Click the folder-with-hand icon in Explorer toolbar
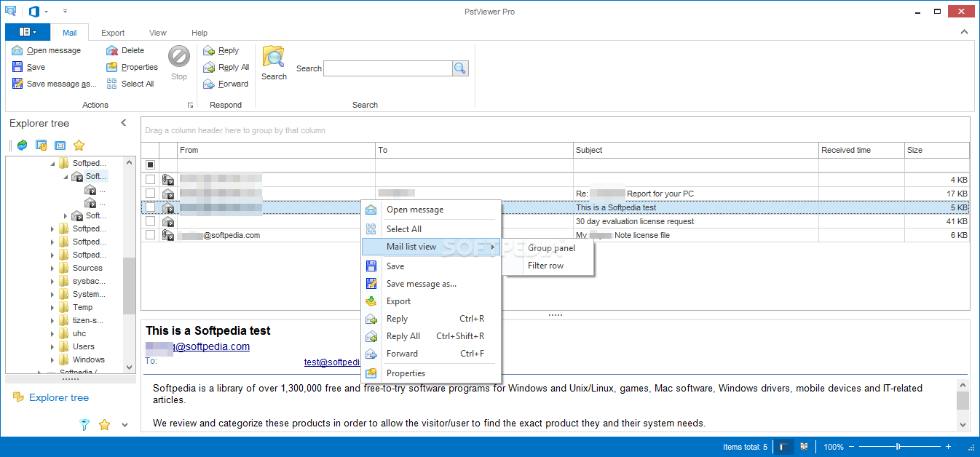This screenshot has height=457, width=980. coord(42,145)
